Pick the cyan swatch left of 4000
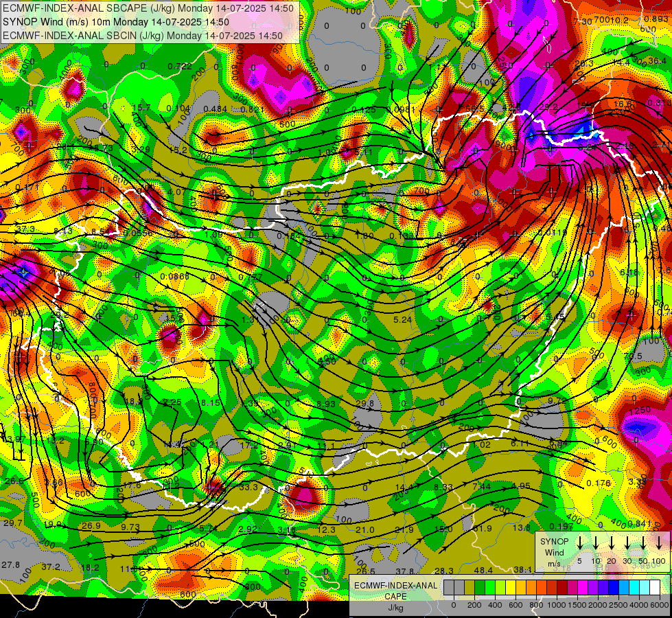 pos(634,587)
